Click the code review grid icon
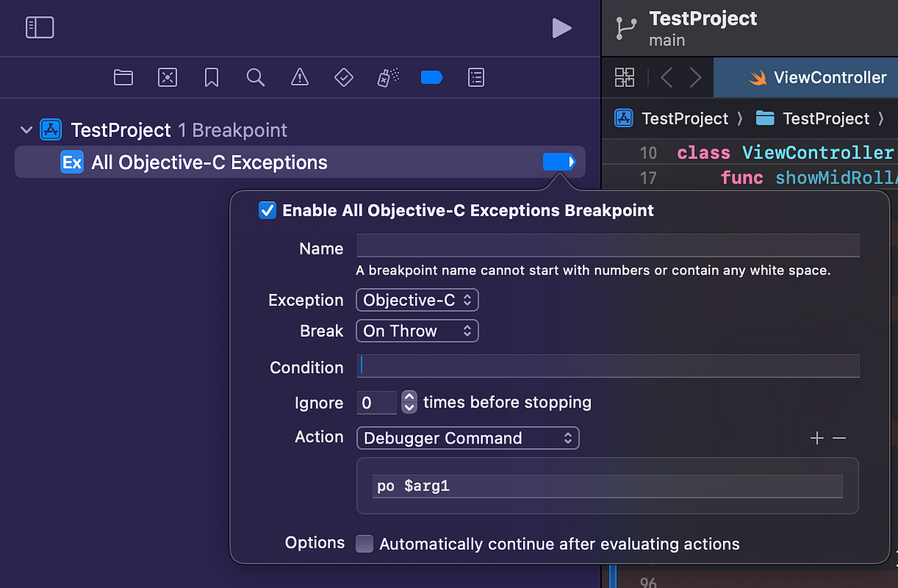Viewport: 898px width, 588px height. coord(625,77)
